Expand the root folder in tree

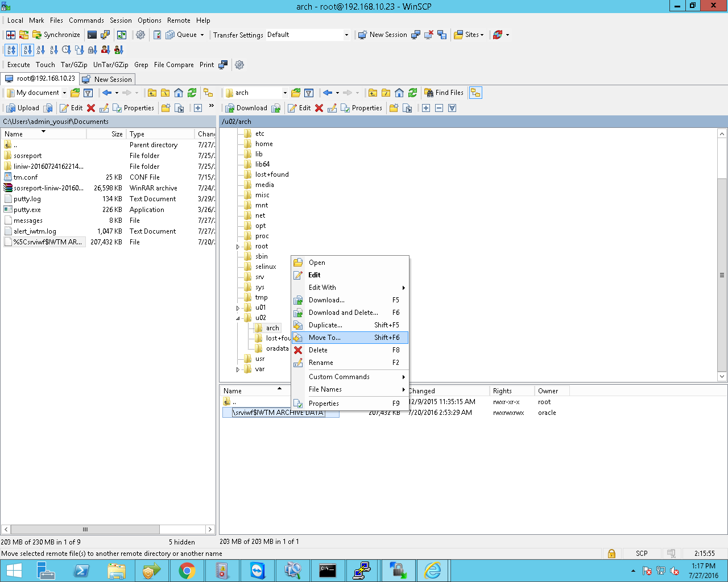tap(238, 247)
